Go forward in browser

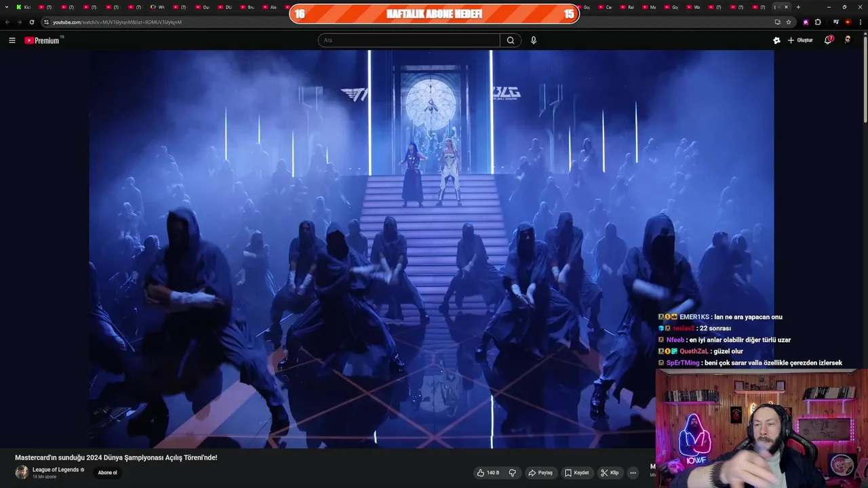(x=19, y=22)
